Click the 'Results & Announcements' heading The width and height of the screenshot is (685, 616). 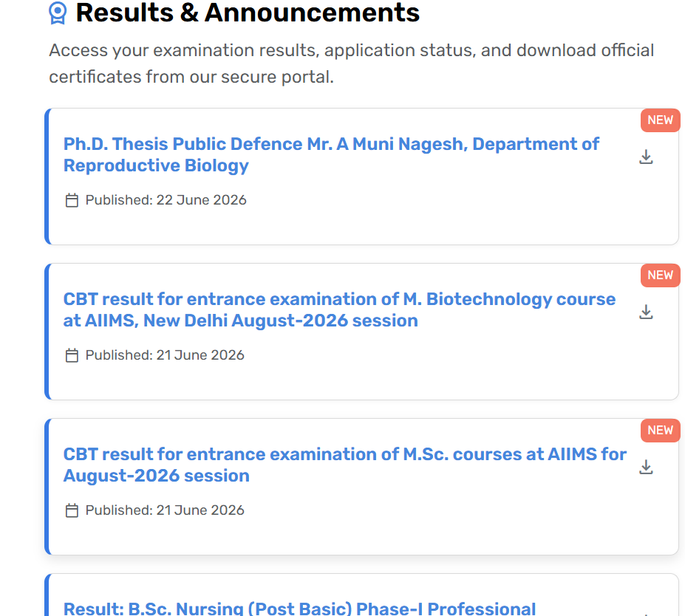[x=248, y=13]
